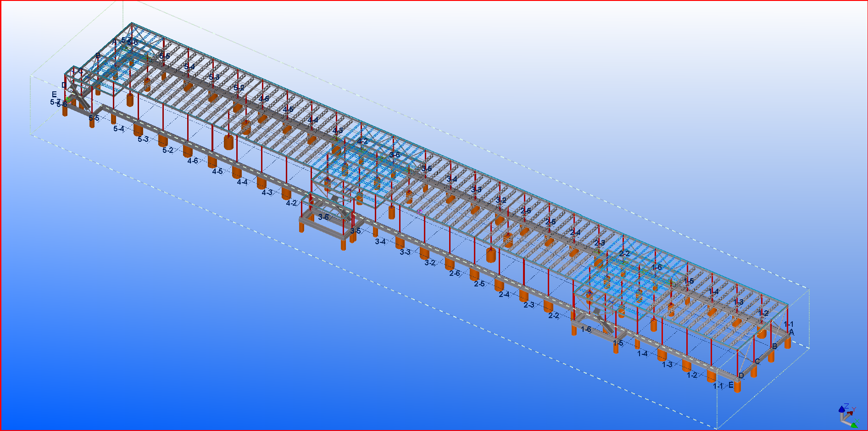The image size is (868, 431).
Task: Click front-row grid label 4-6 below the foundation beam
Action: pyautogui.click(x=193, y=161)
